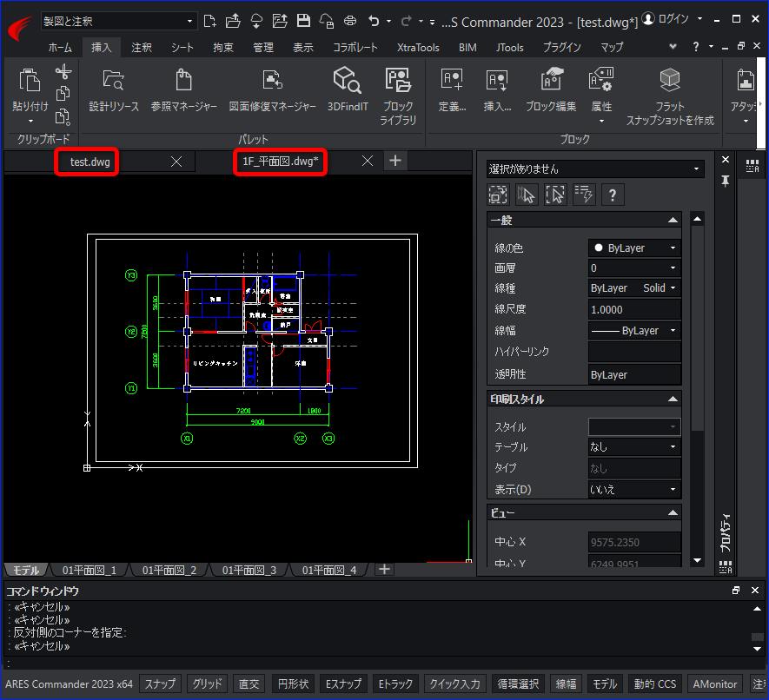Switch to the 注釈 ribbon tab
Viewport: 769px width, 700px height.
tap(142, 48)
